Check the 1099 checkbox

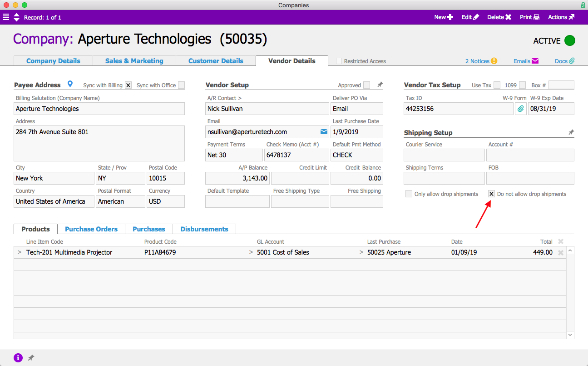[523, 85]
